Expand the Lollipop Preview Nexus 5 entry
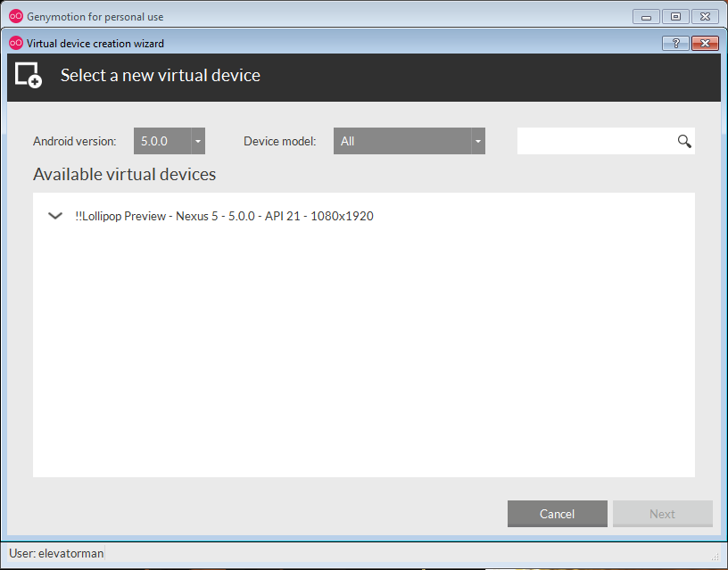 coord(55,216)
